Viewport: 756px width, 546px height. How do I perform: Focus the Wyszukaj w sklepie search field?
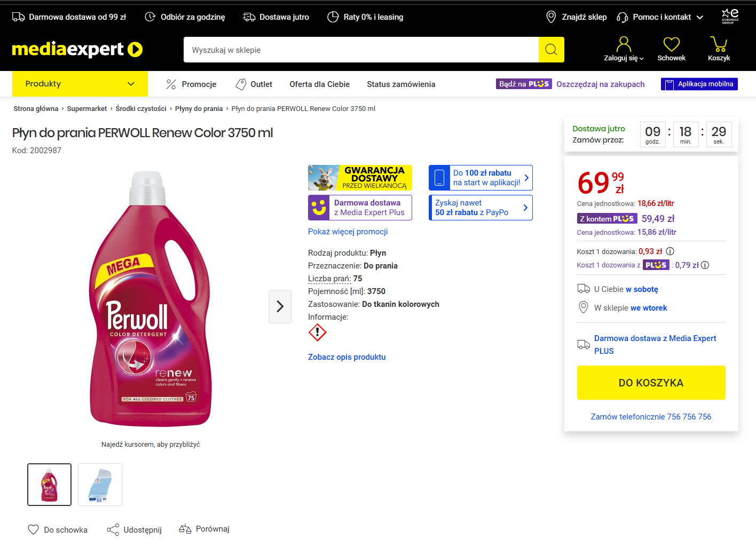click(361, 50)
